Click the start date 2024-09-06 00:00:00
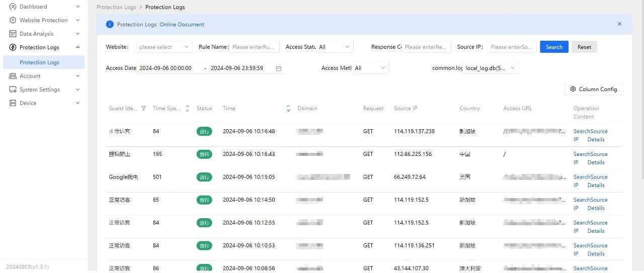This screenshot has height=273, width=644. pyautogui.click(x=166, y=68)
